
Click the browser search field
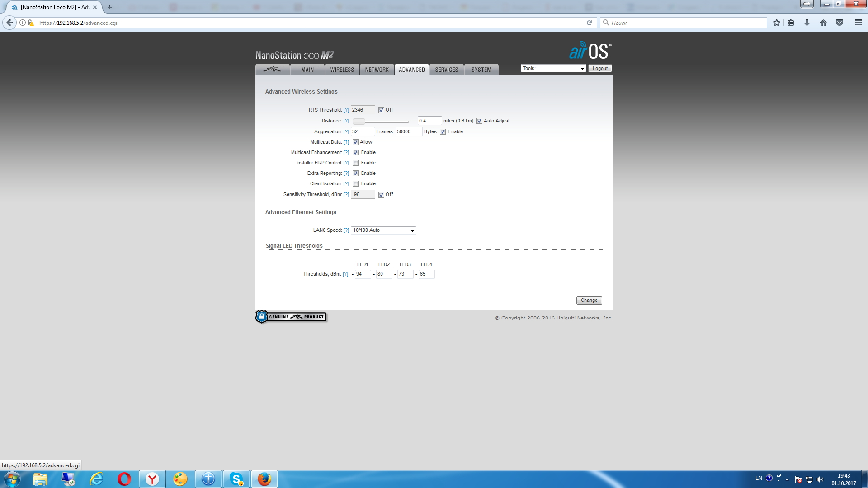684,23
